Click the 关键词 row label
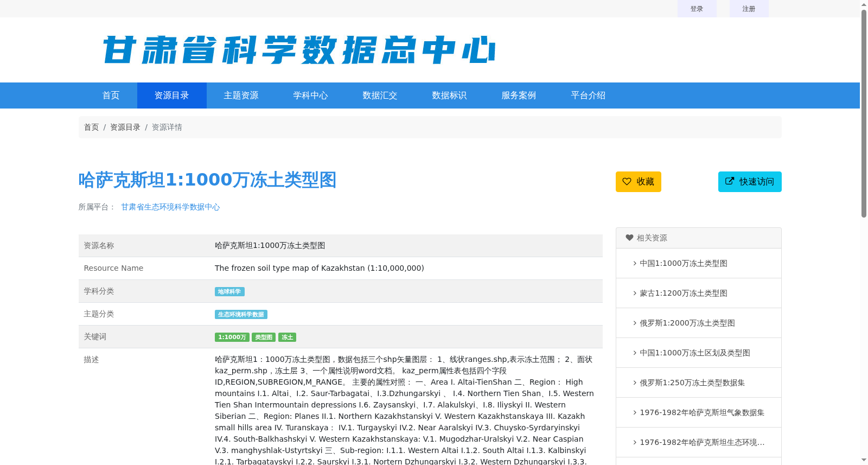The image size is (868, 465). click(95, 337)
